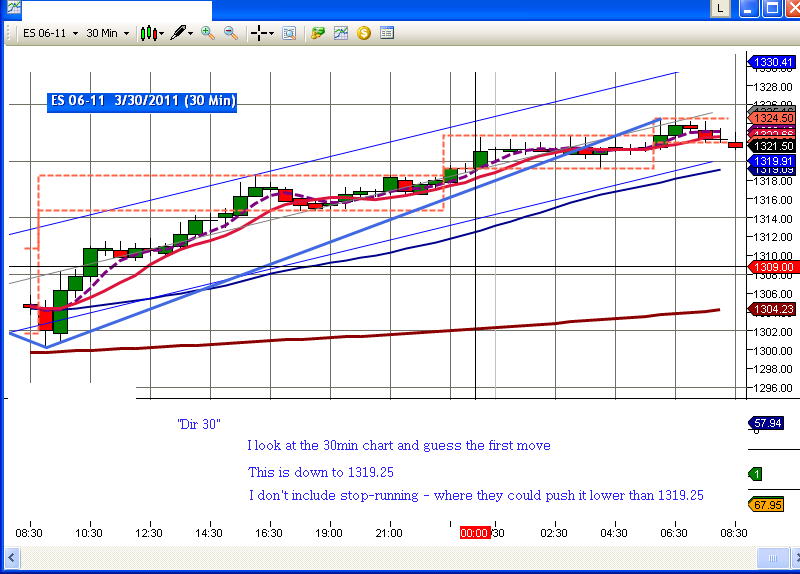The height and width of the screenshot is (574, 800).
Task: Click the 1318.00 price axis label
Action: coord(774,181)
